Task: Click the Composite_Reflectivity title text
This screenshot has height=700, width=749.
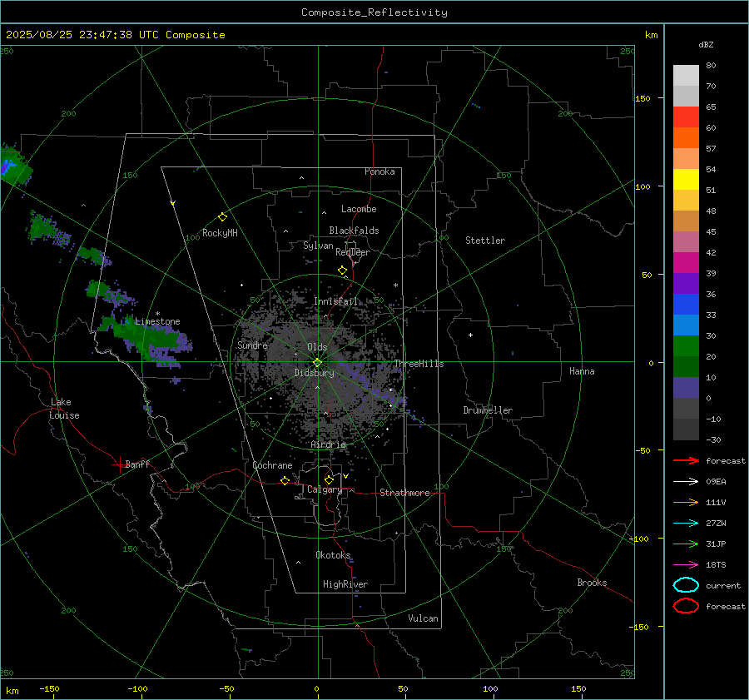Action: point(374,12)
